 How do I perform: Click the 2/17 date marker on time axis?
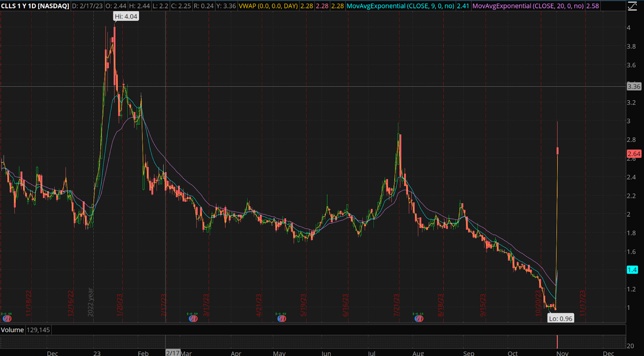173,353
